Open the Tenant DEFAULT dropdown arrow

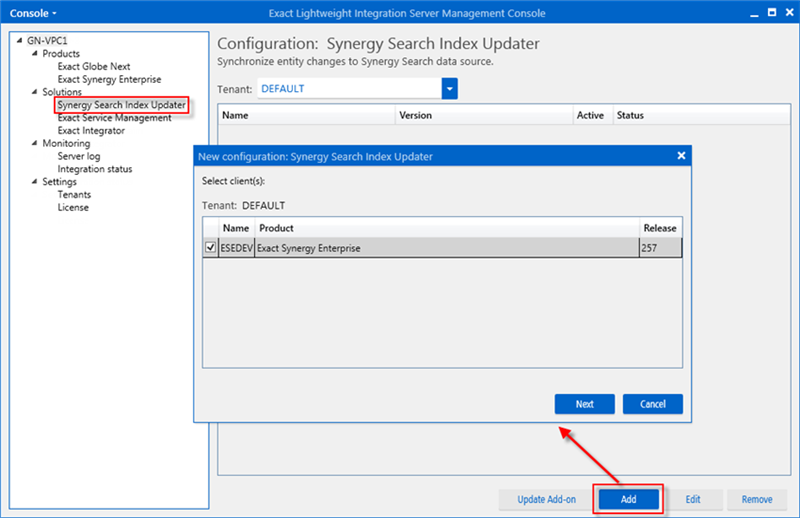(x=449, y=89)
